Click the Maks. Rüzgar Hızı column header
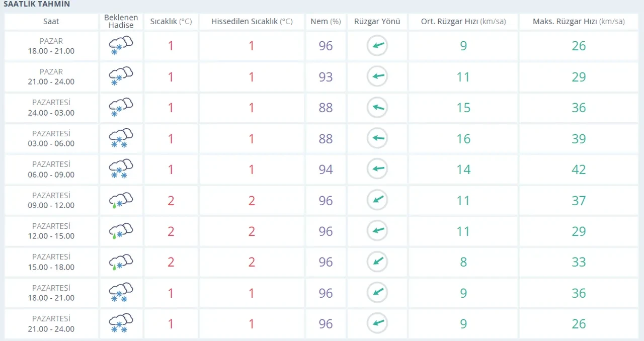Viewport: 644px width, 341px height. [x=579, y=22]
